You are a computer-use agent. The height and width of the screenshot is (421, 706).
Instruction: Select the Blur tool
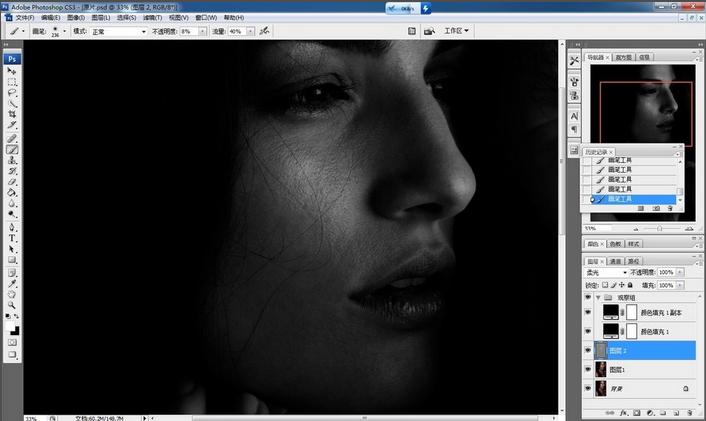click(12, 204)
